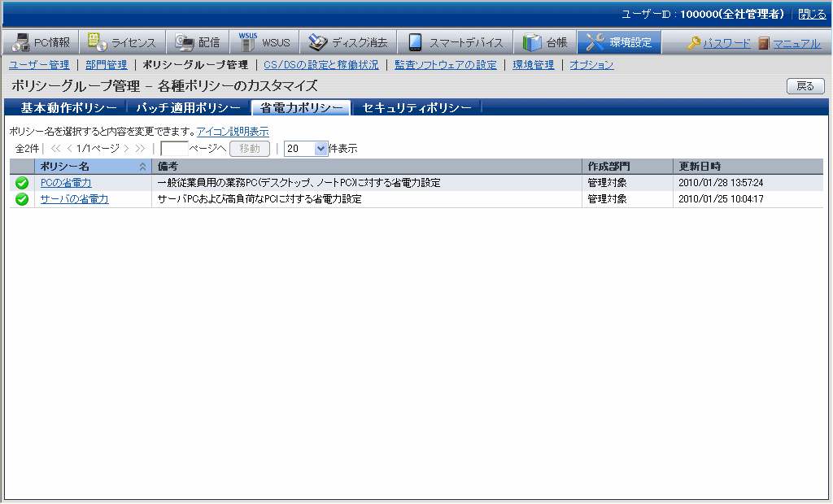Click the 台帳 ledger books icon
Screen dimensions: 833x504
(532, 42)
